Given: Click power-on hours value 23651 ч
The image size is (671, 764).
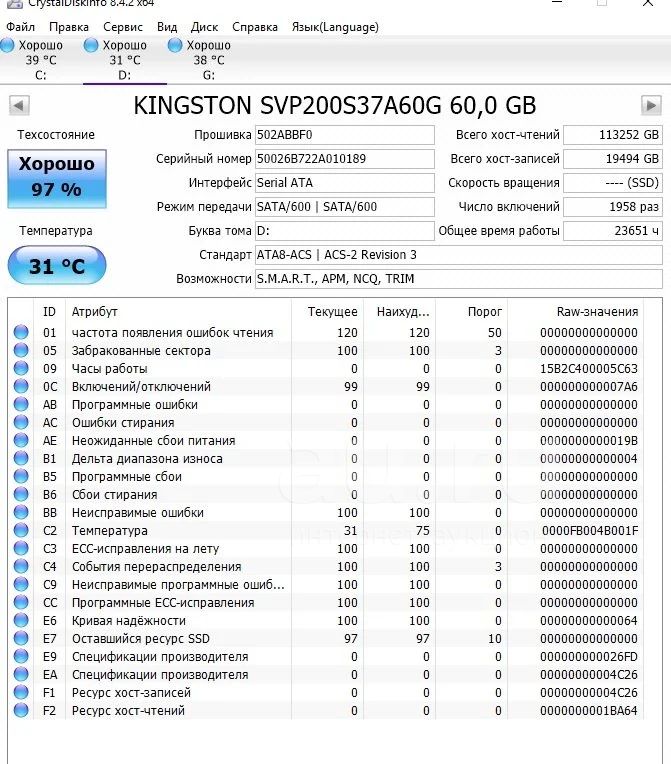Looking at the screenshot, I should [x=613, y=230].
